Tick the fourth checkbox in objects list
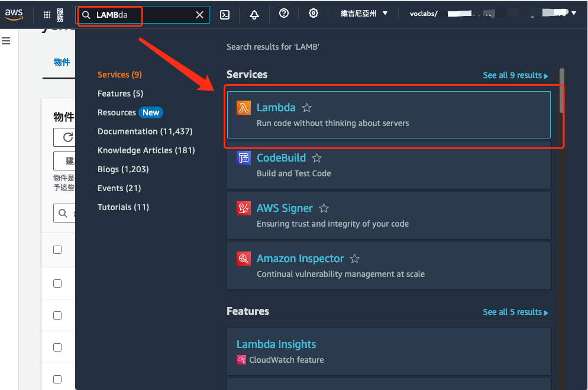This screenshot has width=588, height=390. click(x=57, y=347)
